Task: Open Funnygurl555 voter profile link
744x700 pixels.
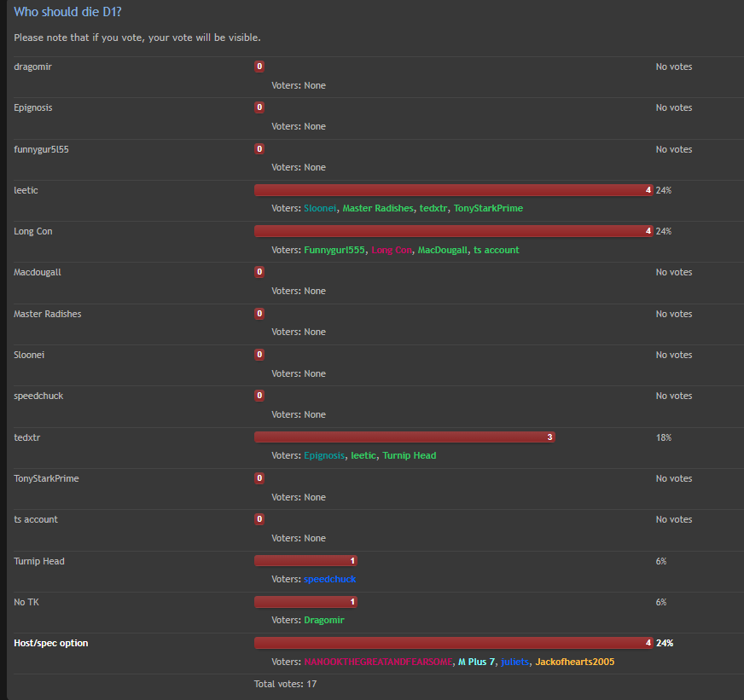Action: pyautogui.click(x=334, y=250)
